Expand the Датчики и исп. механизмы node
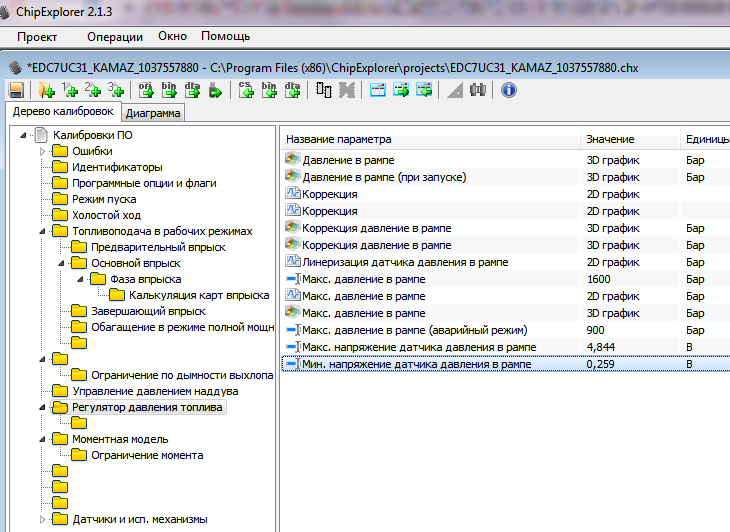This screenshot has height=532, width=730. coord(42,519)
